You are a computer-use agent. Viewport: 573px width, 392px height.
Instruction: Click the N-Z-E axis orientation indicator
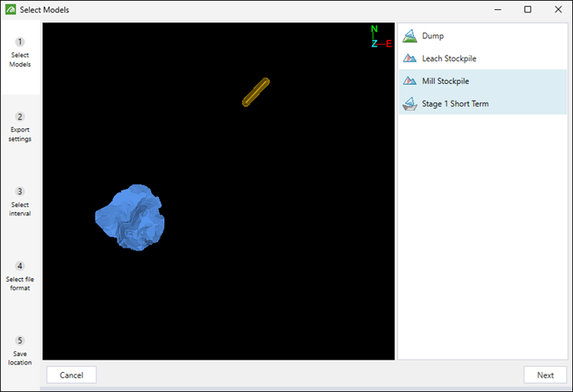(381, 37)
